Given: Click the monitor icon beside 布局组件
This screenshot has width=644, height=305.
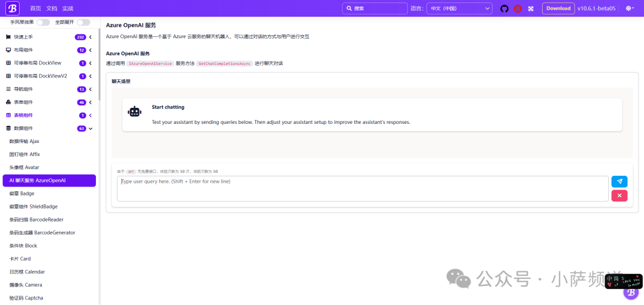Looking at the screenshot, I should click(8, 50).
